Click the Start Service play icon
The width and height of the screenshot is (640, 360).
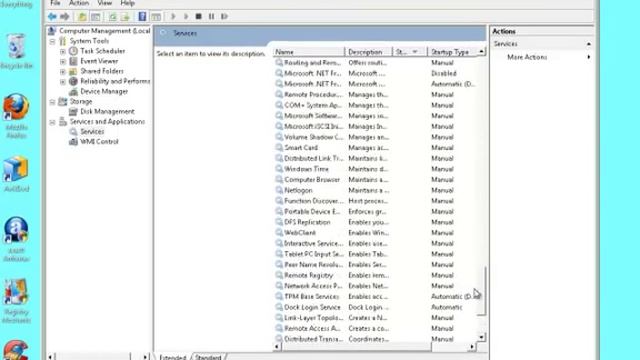[173, 16]
